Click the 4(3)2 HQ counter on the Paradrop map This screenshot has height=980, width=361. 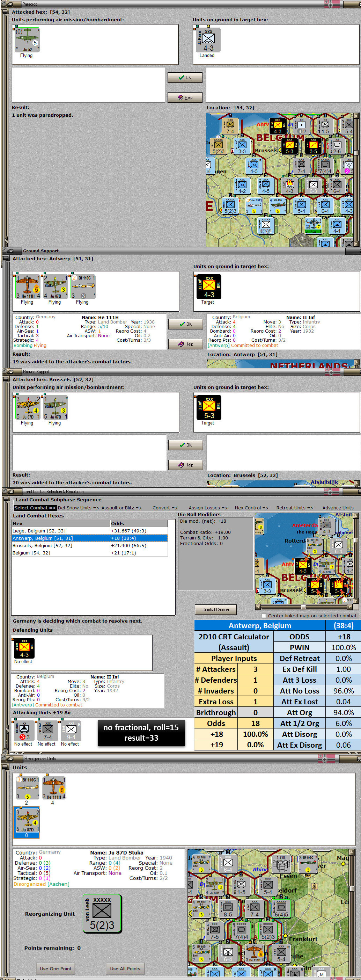tap(266, 226)
